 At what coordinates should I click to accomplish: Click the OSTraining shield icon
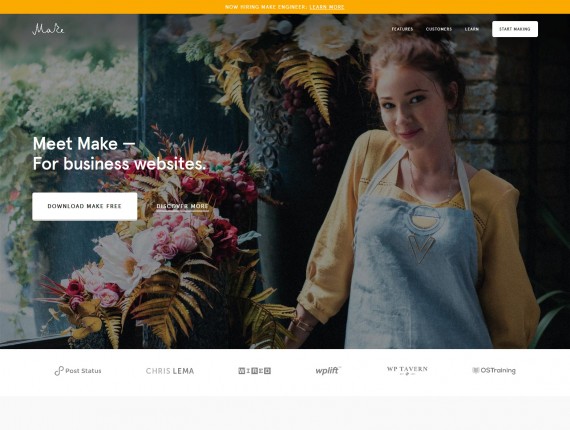click(x=475, y=370)
